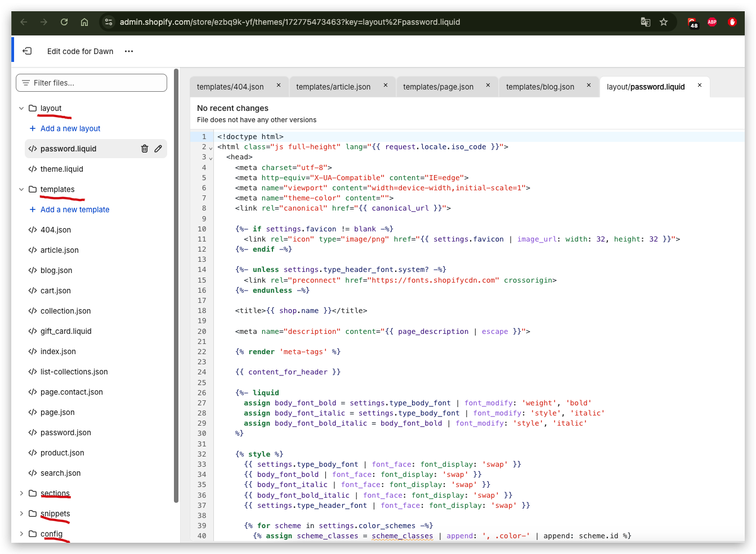
Task: Click the snippets folder icon
Action: 33,513
